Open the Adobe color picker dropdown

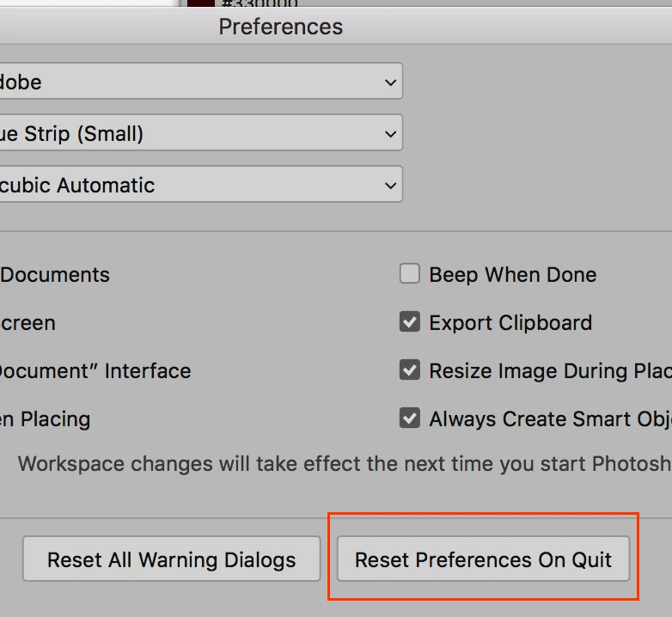click(x=201, y=81)
